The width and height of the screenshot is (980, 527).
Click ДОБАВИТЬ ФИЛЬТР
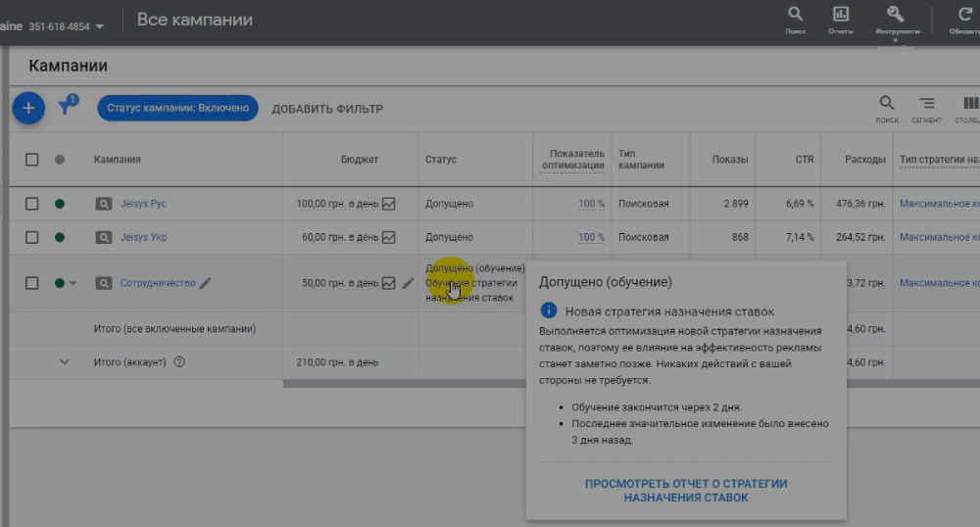[x=327, y=109]
